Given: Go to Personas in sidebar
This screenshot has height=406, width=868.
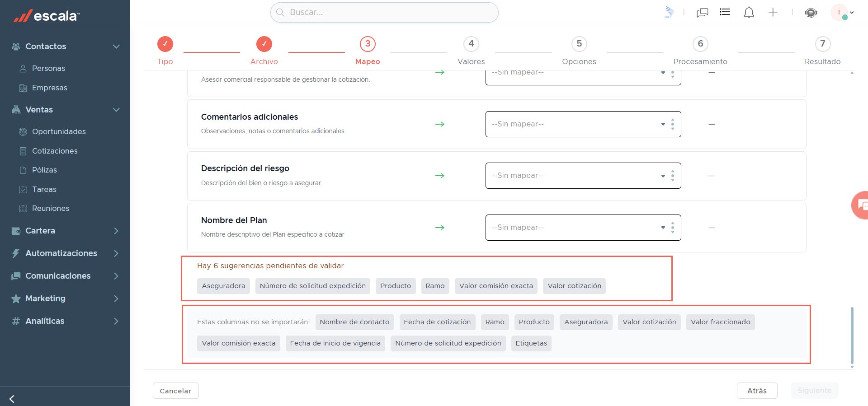Looking at the screenshot, I should 48,68.
